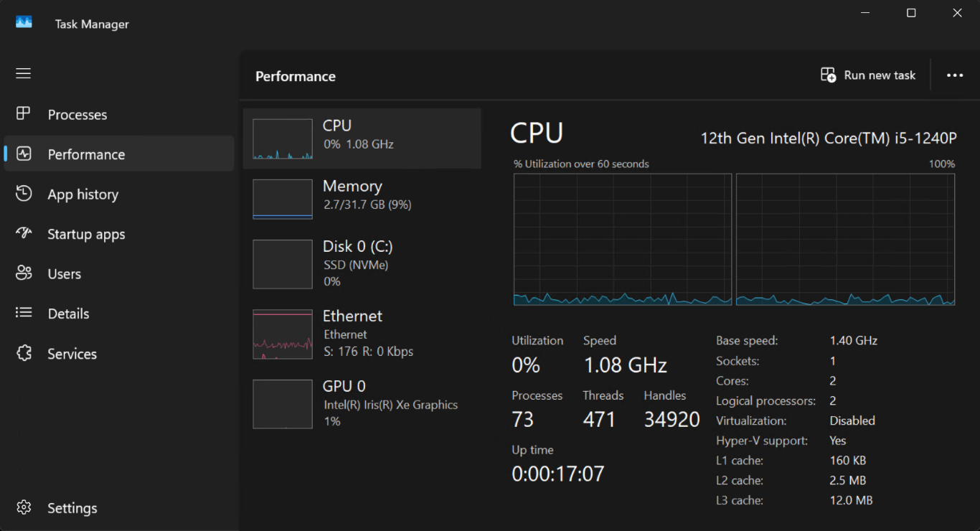The height and width of the screenshot is (531, 980).
Task: Select the CPU performance item
Action: [x=362, y=138]
